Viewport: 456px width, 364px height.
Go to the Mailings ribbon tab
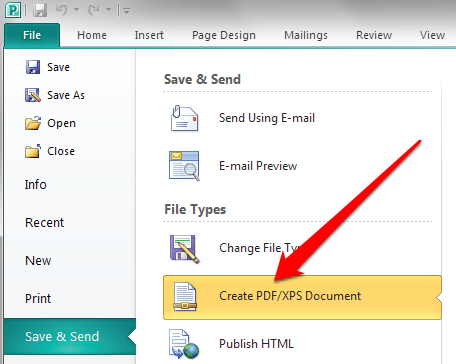[x=306, y=35]
